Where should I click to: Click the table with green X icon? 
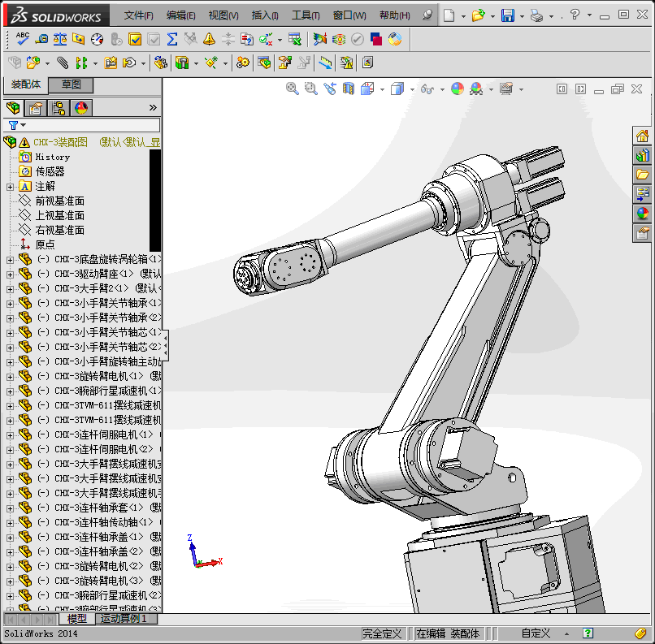click(x=294, y=39)
